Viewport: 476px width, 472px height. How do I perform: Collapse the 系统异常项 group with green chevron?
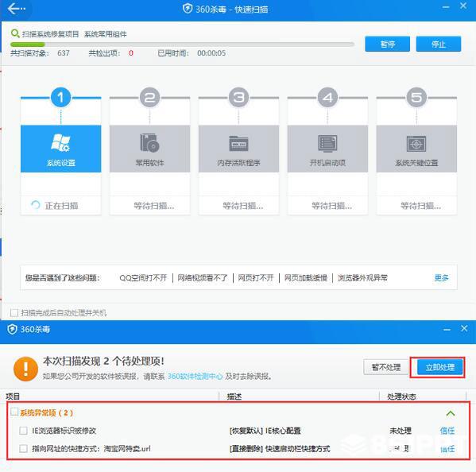tap(451, 413)
